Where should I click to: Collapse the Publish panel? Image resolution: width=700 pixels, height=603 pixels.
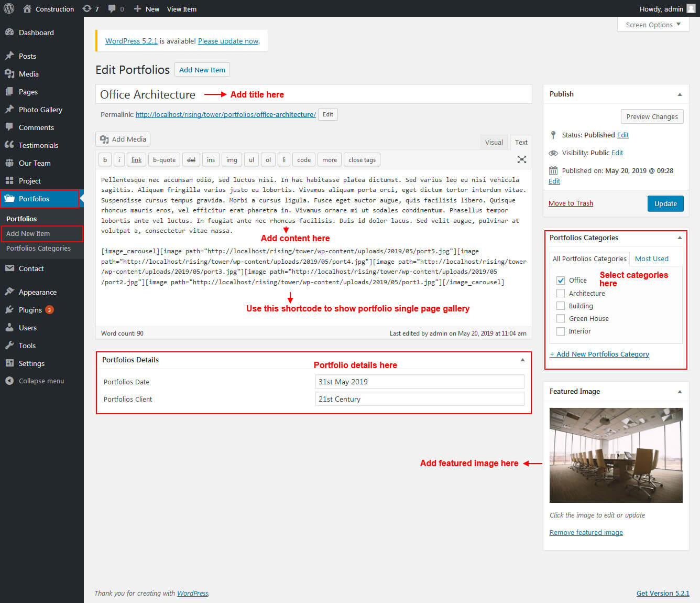[x=680, y=94]
